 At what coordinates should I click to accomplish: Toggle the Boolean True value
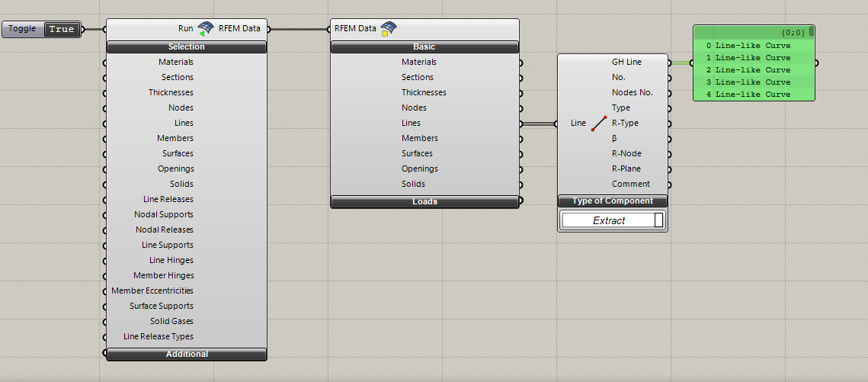pos(62,29)
